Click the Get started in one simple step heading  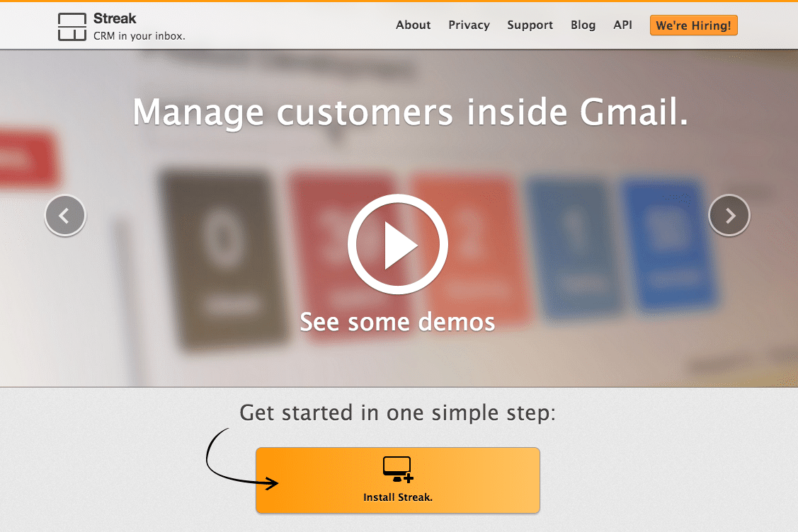pos(397,412)
